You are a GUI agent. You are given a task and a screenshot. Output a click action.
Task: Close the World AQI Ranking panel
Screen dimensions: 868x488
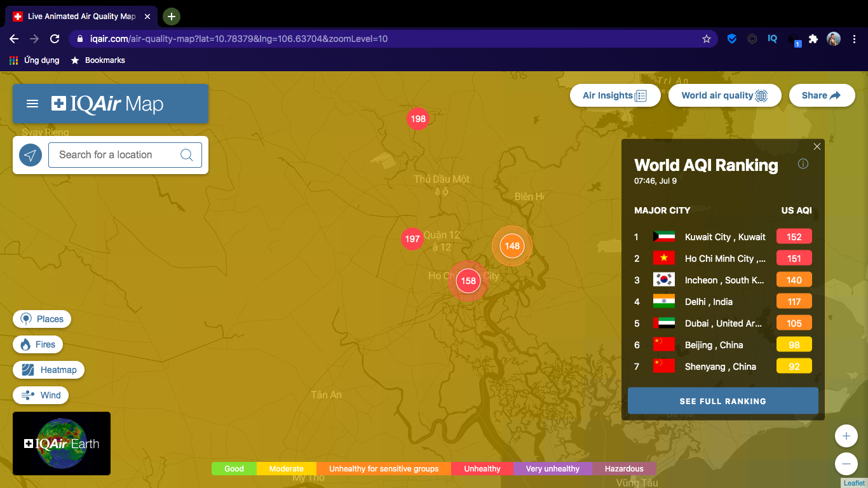(817, 146)
